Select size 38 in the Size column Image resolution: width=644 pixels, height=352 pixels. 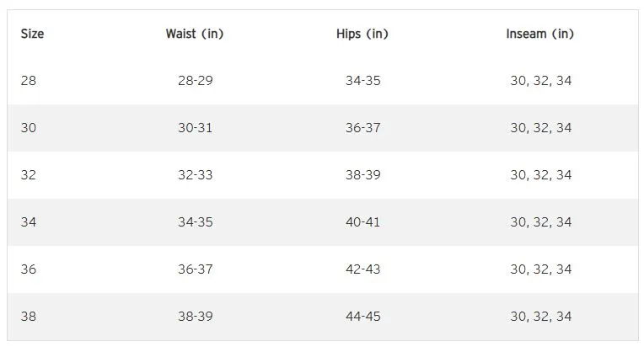[29, 317]
